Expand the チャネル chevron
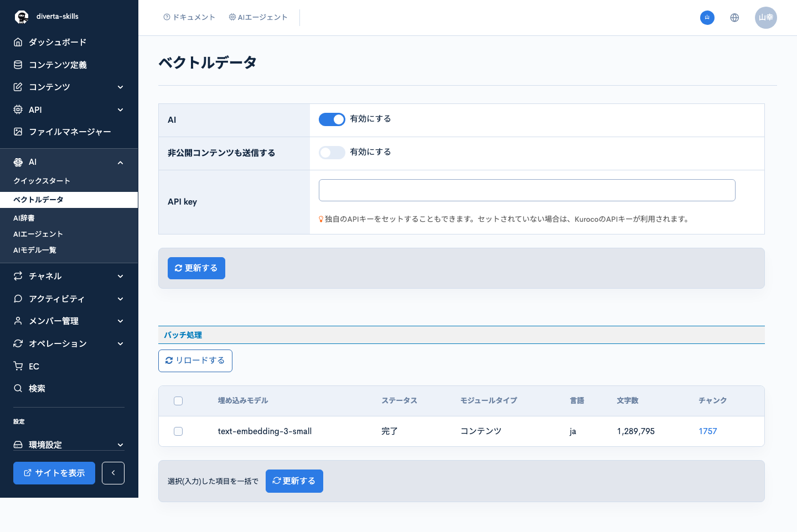 coord(121,277)
